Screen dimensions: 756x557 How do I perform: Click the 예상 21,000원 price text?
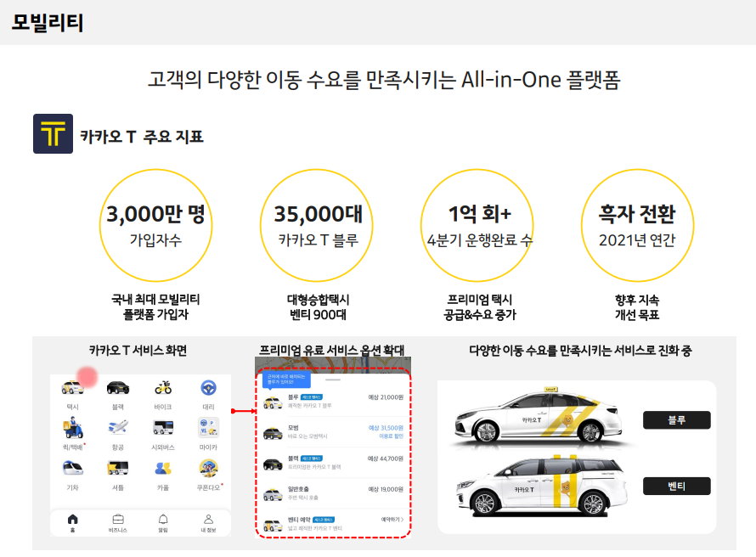pyautogui.click(x=386, y=397)
